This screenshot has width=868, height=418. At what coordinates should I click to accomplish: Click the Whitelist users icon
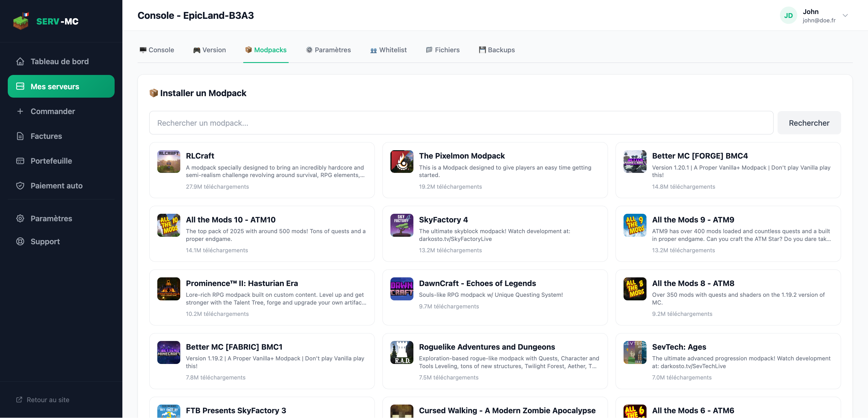tap(373, 50)
